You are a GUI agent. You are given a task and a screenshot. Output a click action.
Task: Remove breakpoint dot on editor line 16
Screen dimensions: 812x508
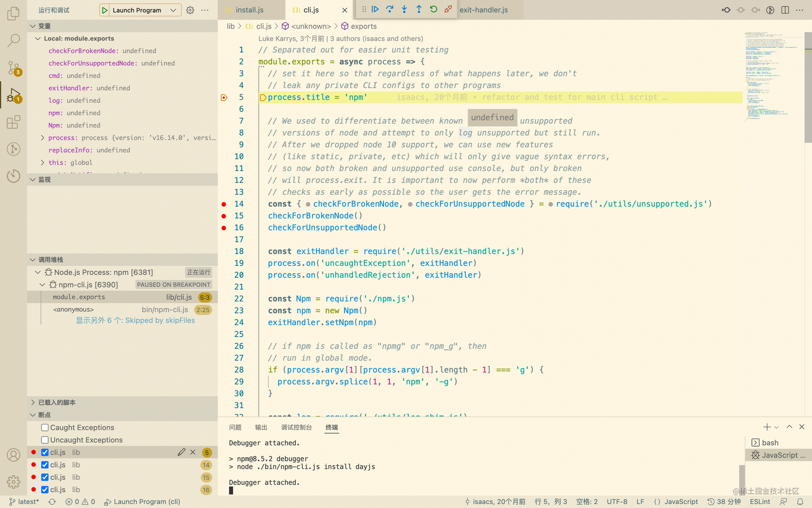(224, 228)
